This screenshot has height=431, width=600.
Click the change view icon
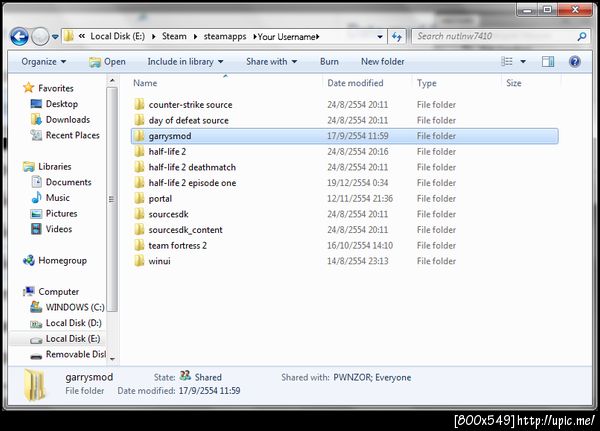point(507,62)
